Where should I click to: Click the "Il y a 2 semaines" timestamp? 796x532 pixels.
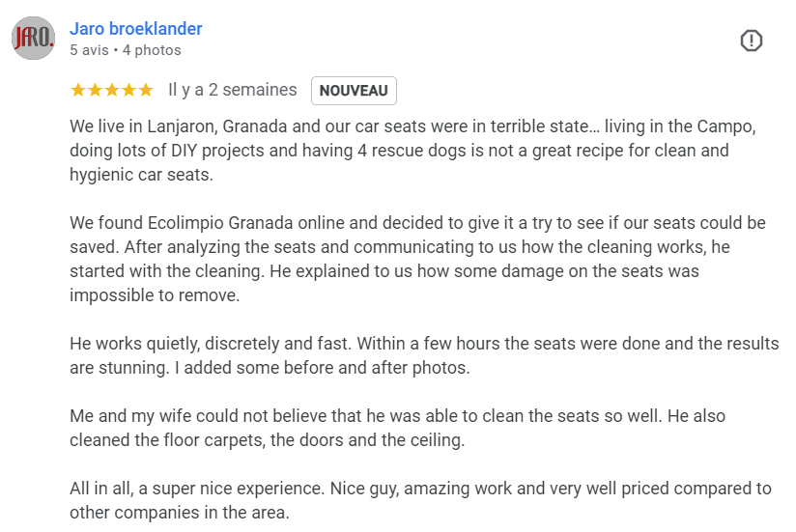point(233,91)
